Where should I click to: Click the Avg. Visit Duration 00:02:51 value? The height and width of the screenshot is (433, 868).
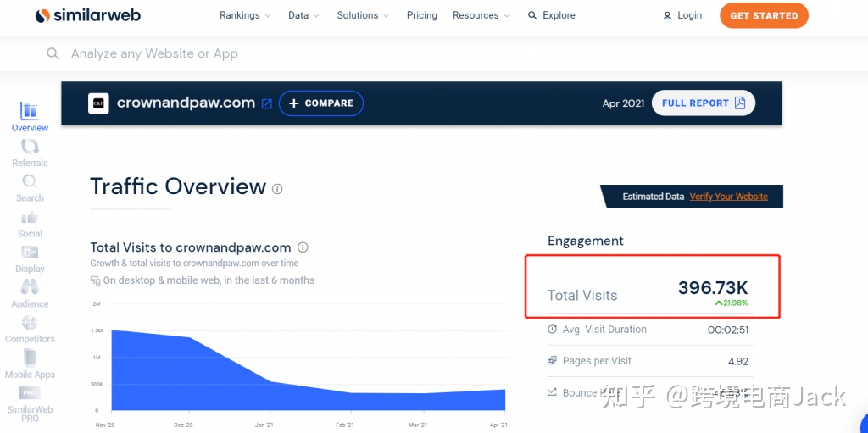pos(728,330)
